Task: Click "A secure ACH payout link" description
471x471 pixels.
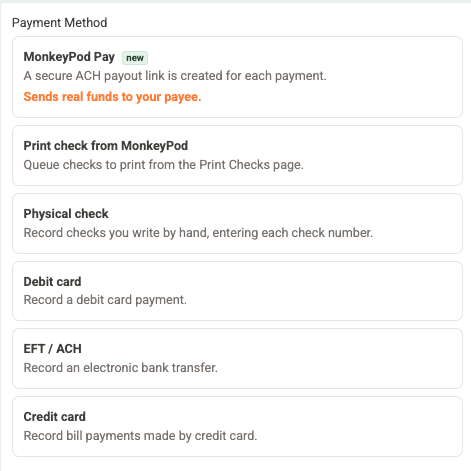Action: coord(175,76)
